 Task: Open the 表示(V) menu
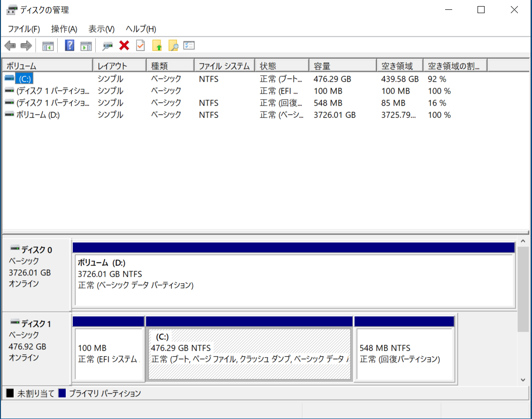tap(101, 29)
